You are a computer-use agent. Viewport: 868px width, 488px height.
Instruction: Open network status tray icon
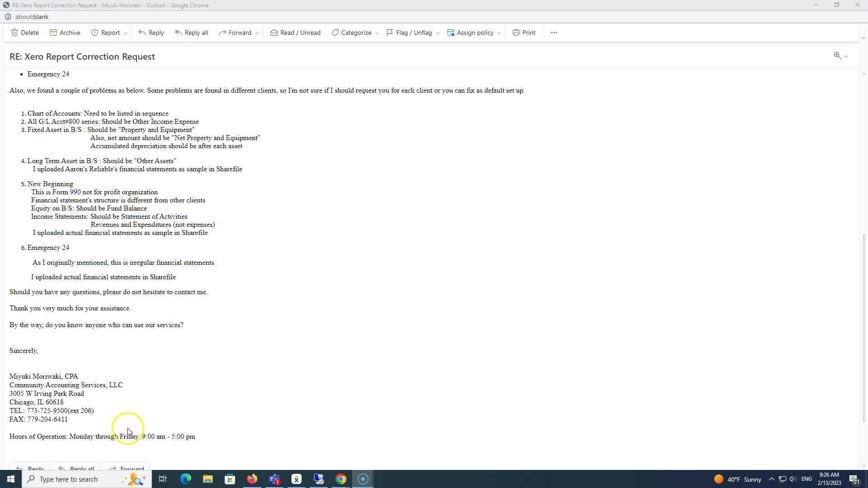(782, 479)
